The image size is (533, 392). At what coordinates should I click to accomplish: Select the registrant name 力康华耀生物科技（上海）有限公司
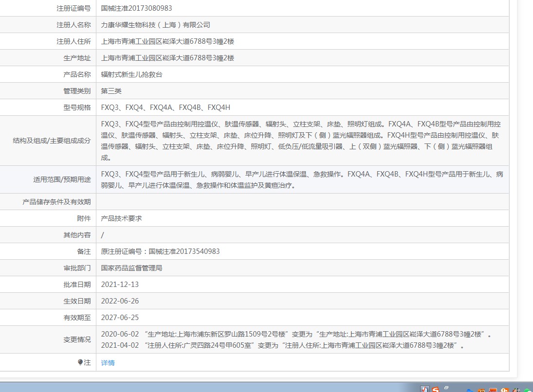155,25
